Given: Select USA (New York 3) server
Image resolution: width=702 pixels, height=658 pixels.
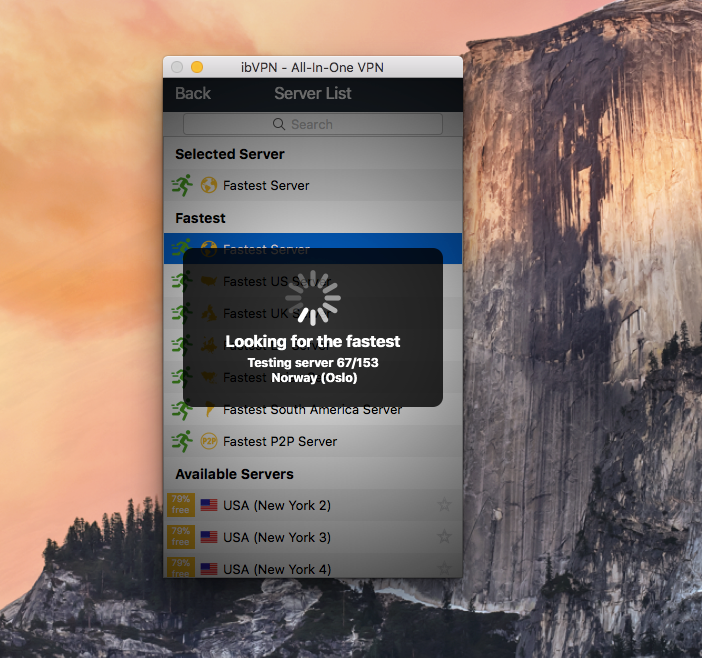Looking at the screenshot, I should tap(312, 537).
